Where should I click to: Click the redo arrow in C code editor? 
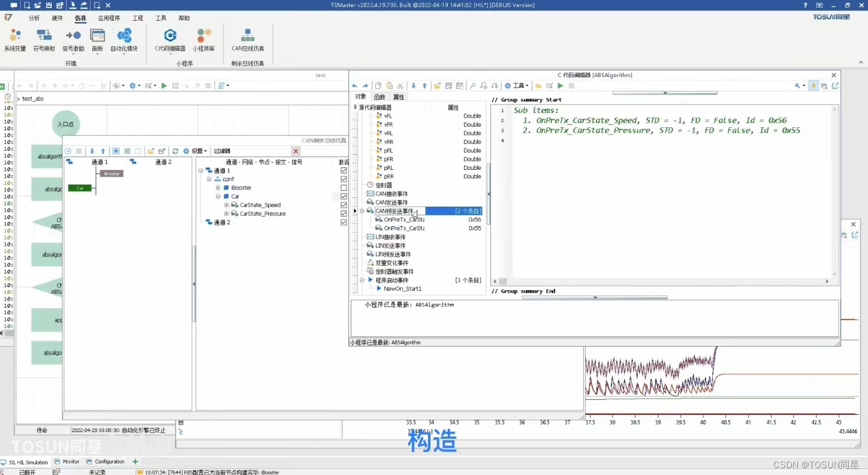366,86
